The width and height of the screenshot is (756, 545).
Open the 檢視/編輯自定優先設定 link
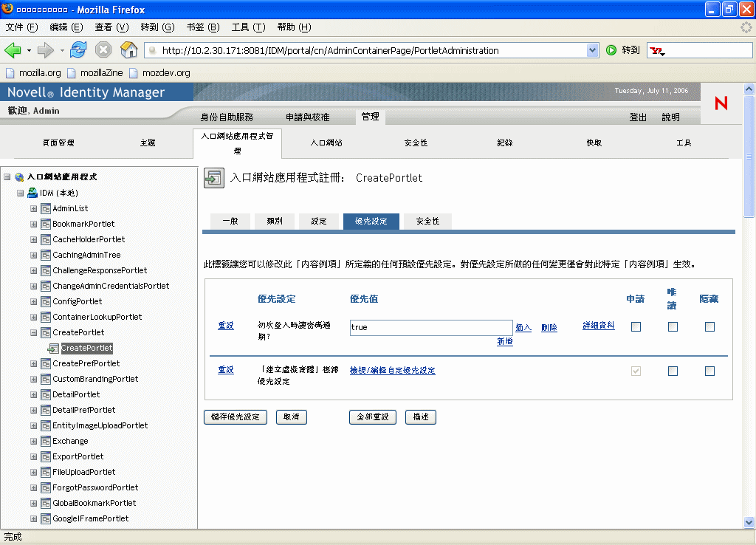[x=393, y=371]
